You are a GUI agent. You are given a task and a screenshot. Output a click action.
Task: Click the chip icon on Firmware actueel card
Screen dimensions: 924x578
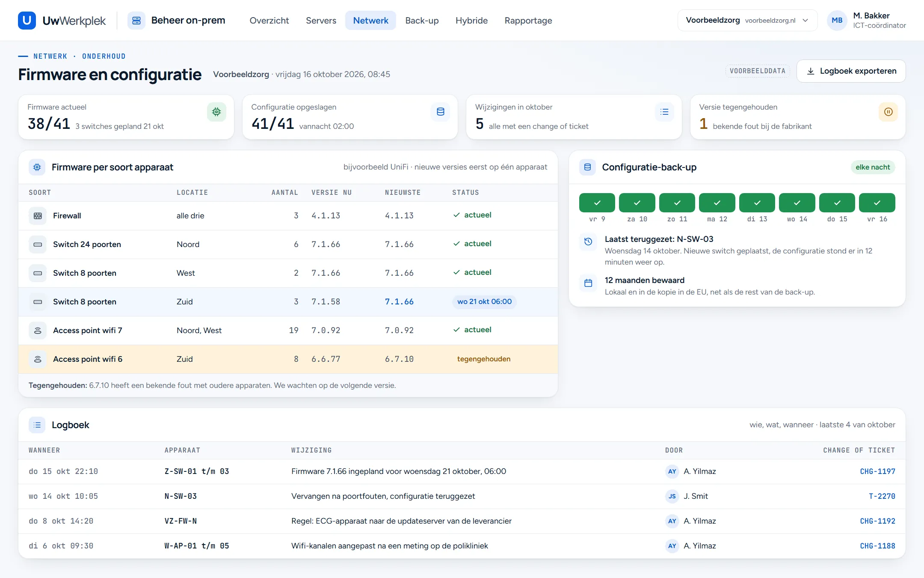216,112
